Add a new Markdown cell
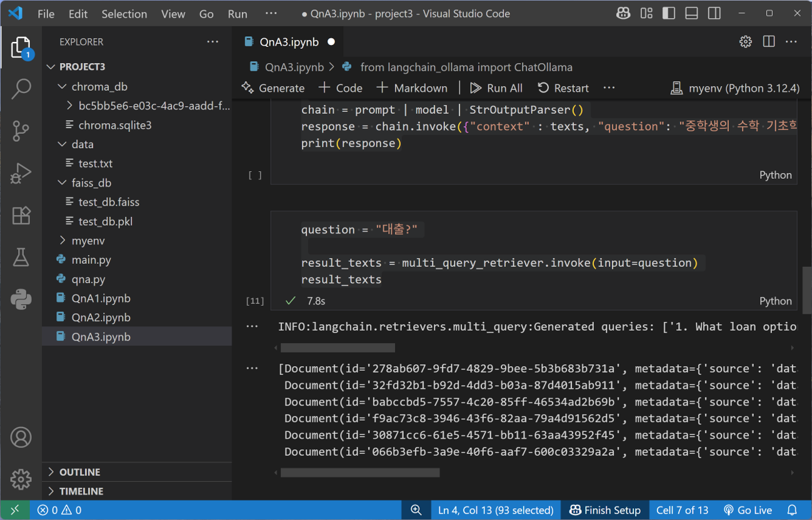Viewport: 812px width, 520px height. pos(412,88)
